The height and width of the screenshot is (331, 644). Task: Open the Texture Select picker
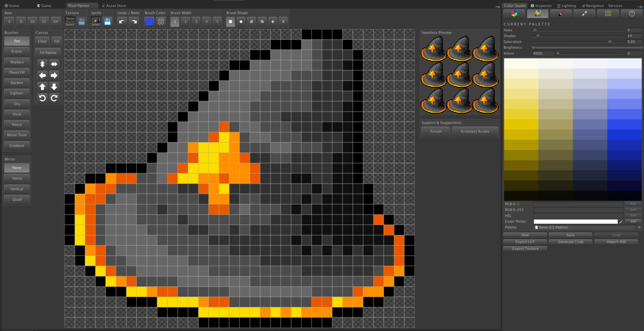(70, 21)
